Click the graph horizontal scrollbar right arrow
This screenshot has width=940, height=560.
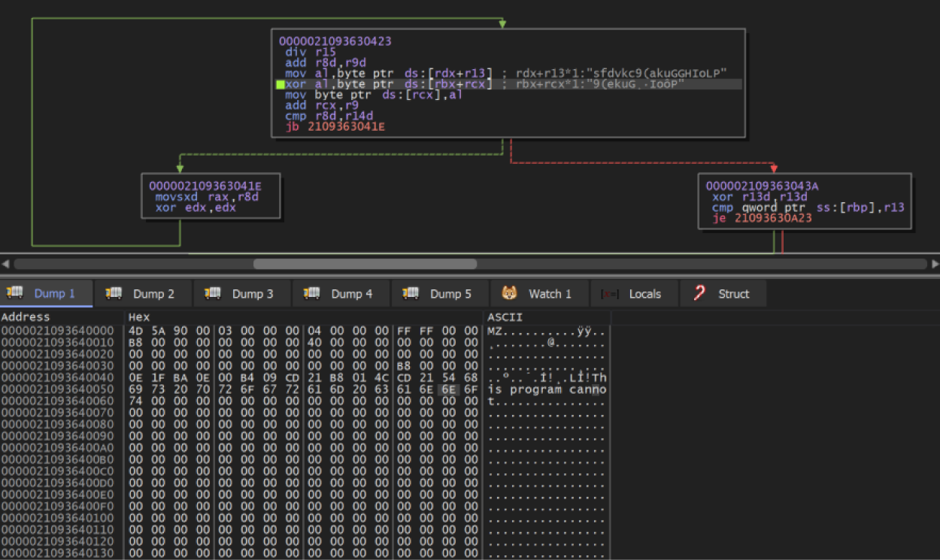934,264
